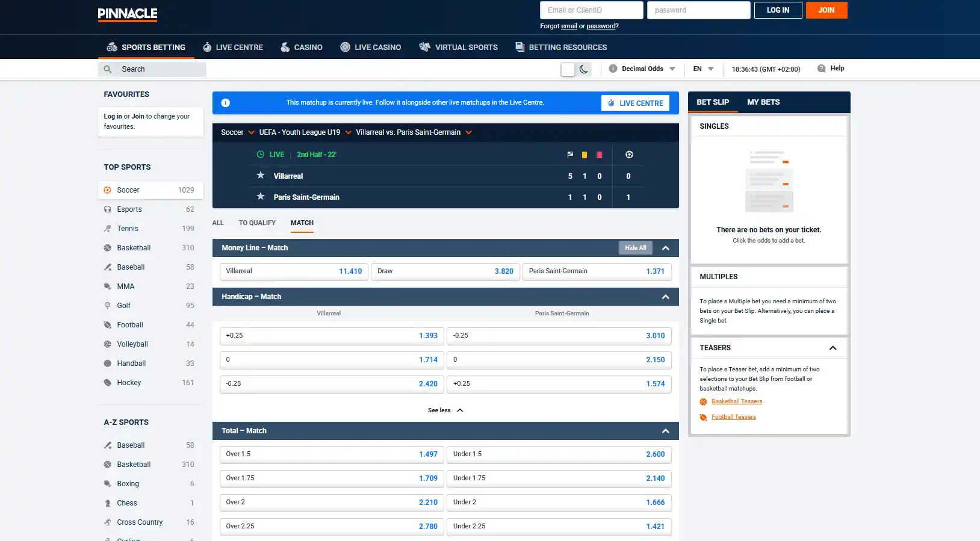Viewport: 980px width, 541px height.
Task: Open the EN language dropdown
Action: point(703,69)
